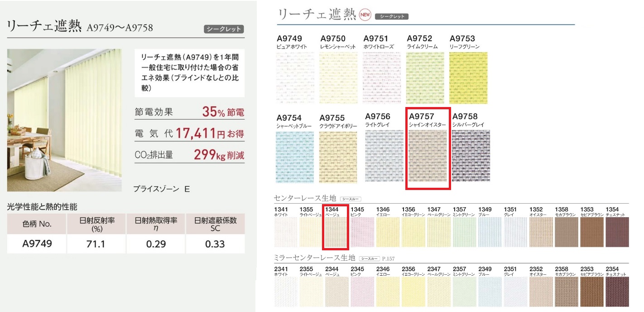This screenshot has width=644, height=312.
Task: Select mirror lace swatch 2341 ホワイト
Action: [x=286, y=292]
